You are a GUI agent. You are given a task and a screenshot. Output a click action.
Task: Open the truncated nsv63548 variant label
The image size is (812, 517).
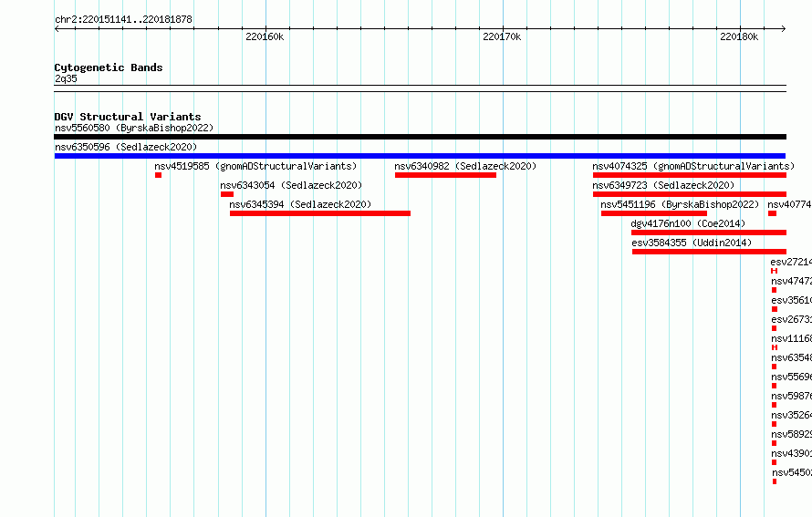[x=791, y=357]
